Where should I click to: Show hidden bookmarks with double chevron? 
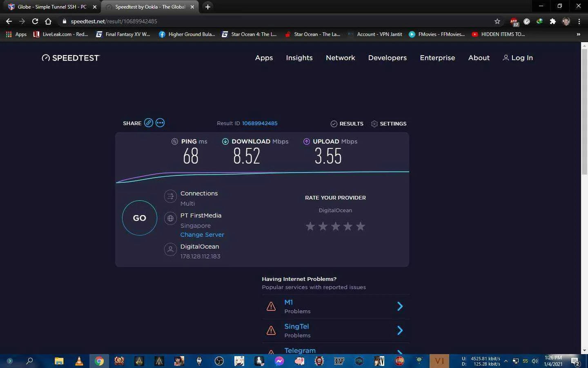pos(578,34)
